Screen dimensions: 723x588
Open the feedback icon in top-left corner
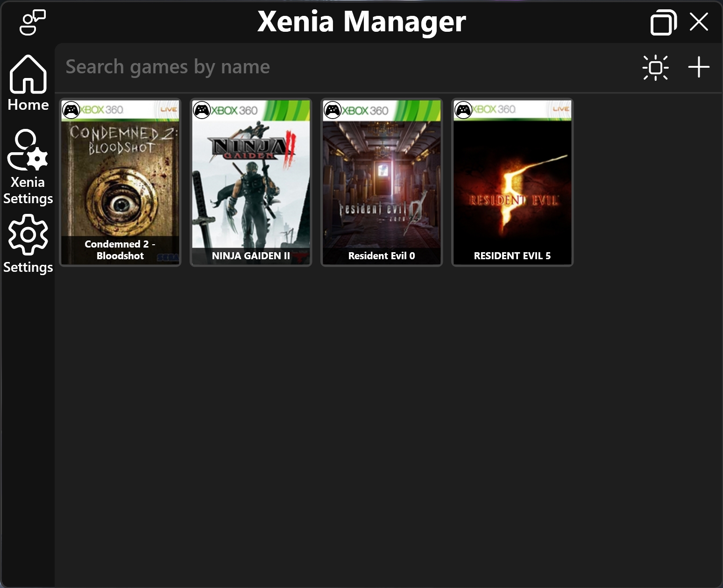32,22
